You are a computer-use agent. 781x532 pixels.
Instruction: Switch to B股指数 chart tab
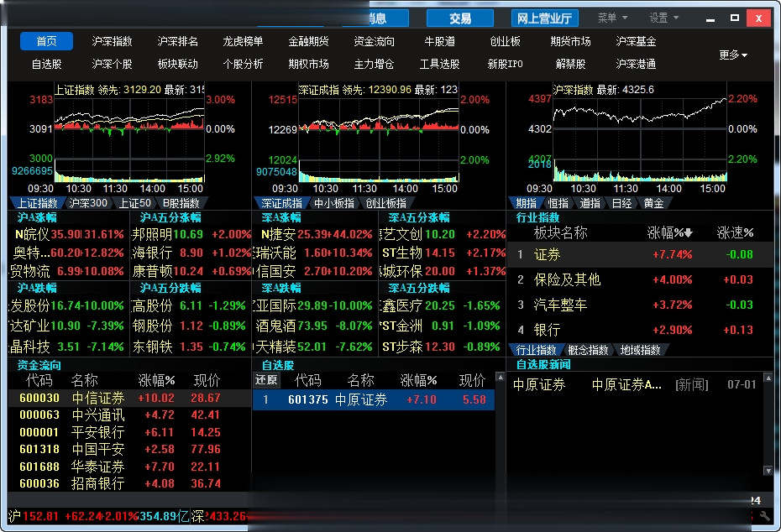[x=181, y=203]
